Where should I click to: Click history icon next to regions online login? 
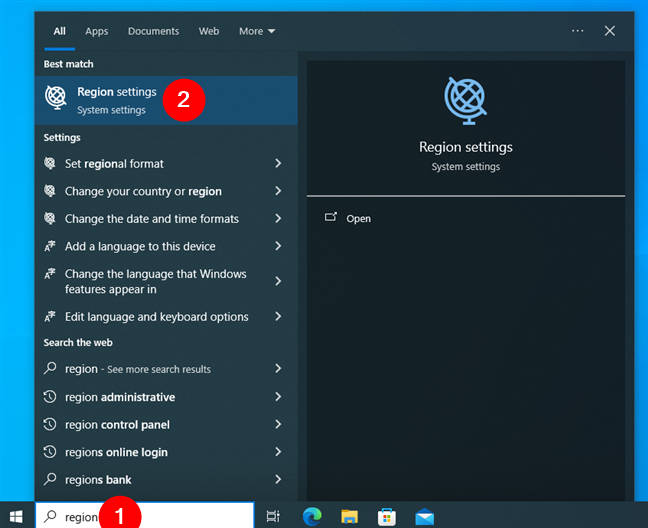(x=50, y=452)
